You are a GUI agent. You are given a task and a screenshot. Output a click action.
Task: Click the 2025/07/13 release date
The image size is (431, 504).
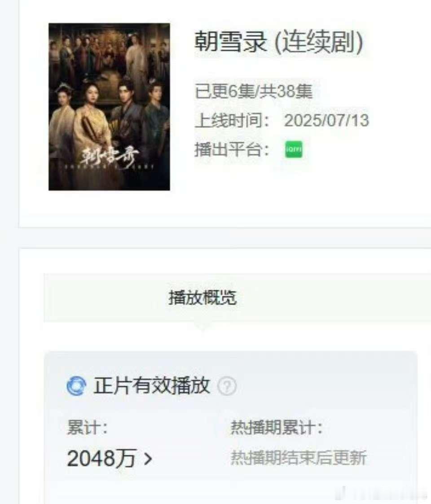(326, 120)
